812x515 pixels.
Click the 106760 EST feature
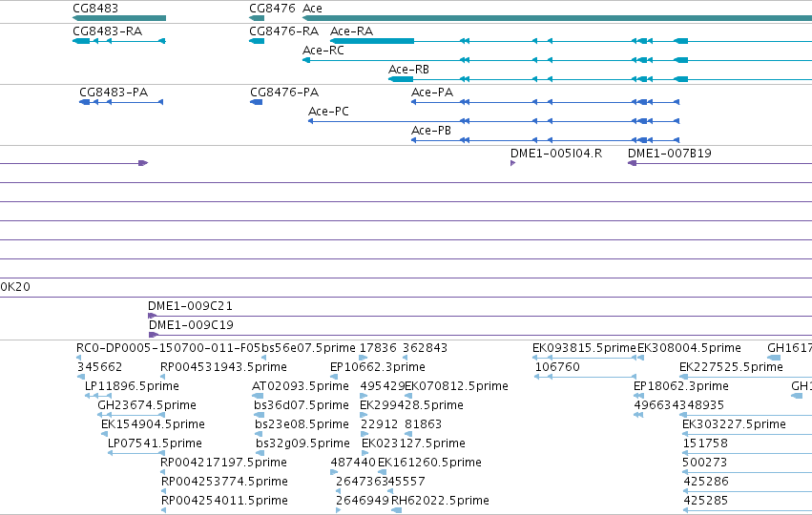pyautogui.click(x=585, y=377)
